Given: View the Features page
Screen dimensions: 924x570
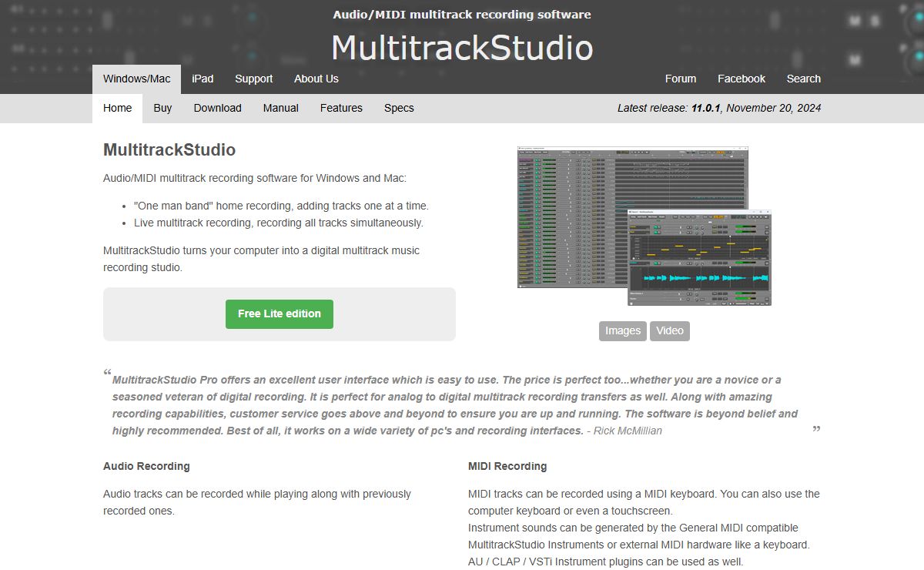Looking at the screenshot, I should coord(341,108).
